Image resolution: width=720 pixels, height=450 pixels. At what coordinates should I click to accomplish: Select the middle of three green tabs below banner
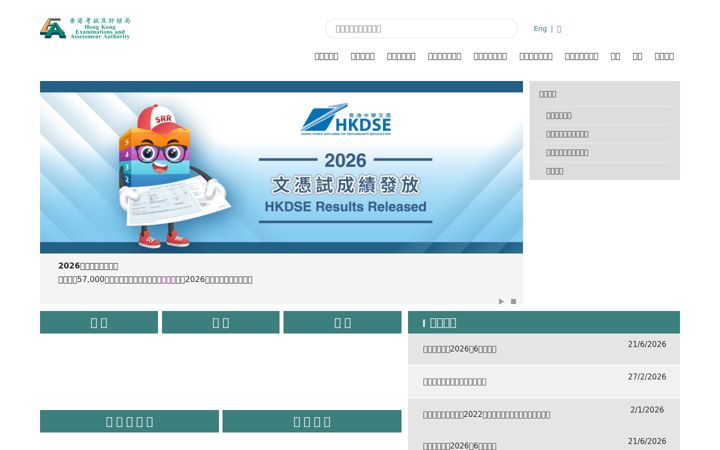220,322
